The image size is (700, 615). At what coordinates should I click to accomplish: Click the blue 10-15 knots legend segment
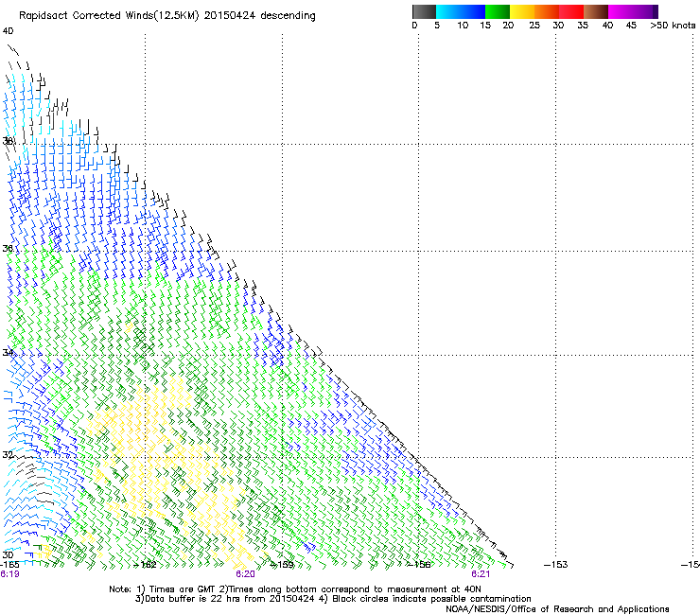tap(473, 11)
